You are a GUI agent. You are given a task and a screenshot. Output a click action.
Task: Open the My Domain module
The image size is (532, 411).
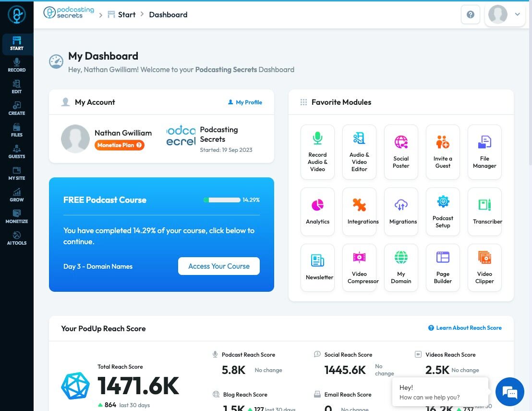(x=401, y=268)
